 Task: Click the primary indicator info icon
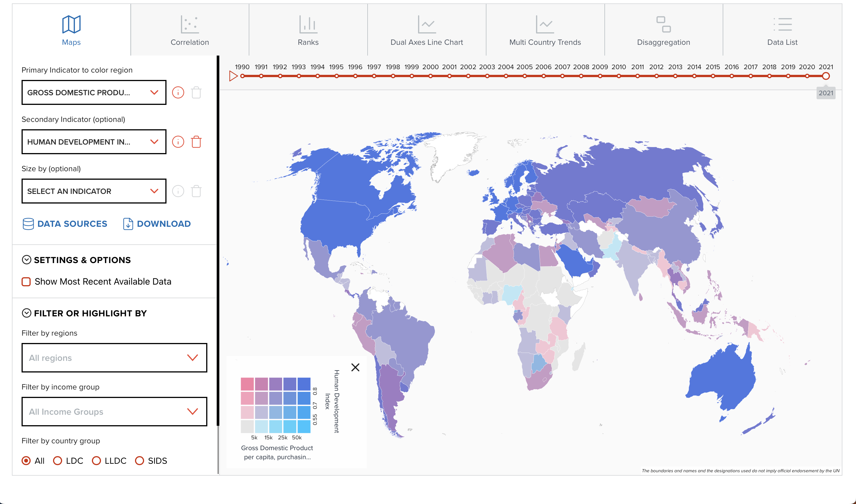178,92
